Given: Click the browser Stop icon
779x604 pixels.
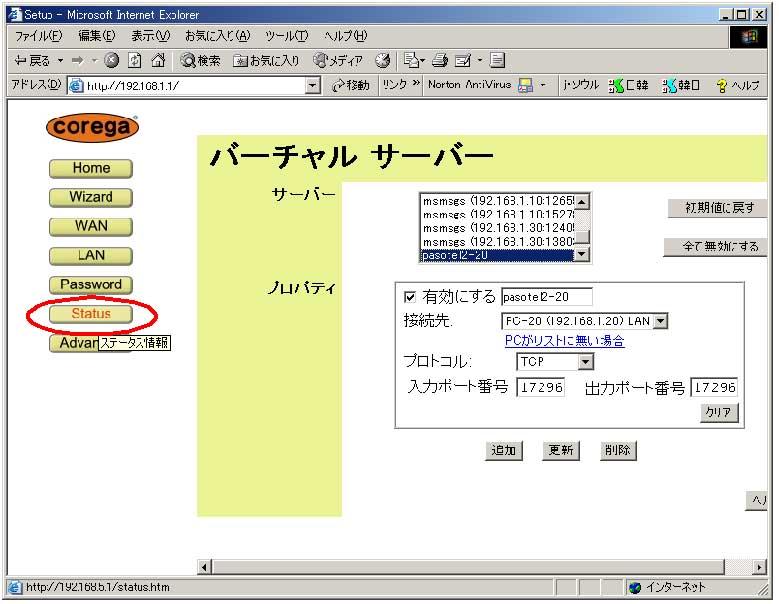Looking at the screenshot, I should 112,61.
